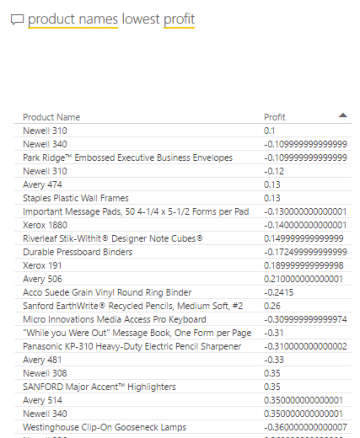This screenshot has width=360, height=438.
Task: Click the profit value -0.172499999999999
Action: (x=305, y=252)
